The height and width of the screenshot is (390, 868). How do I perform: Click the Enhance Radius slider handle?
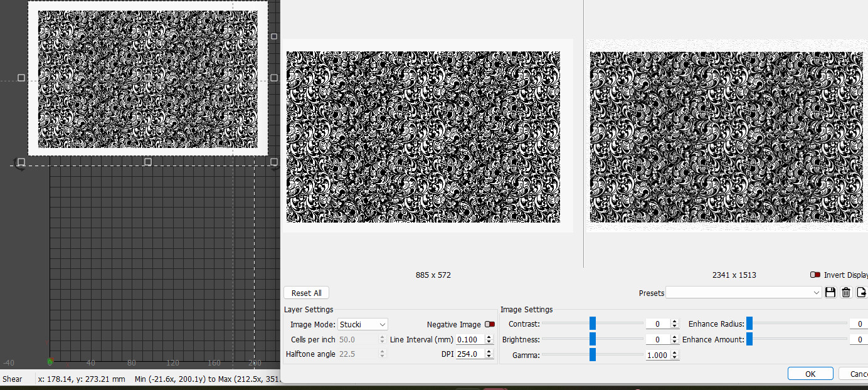(x=749, y=324)
